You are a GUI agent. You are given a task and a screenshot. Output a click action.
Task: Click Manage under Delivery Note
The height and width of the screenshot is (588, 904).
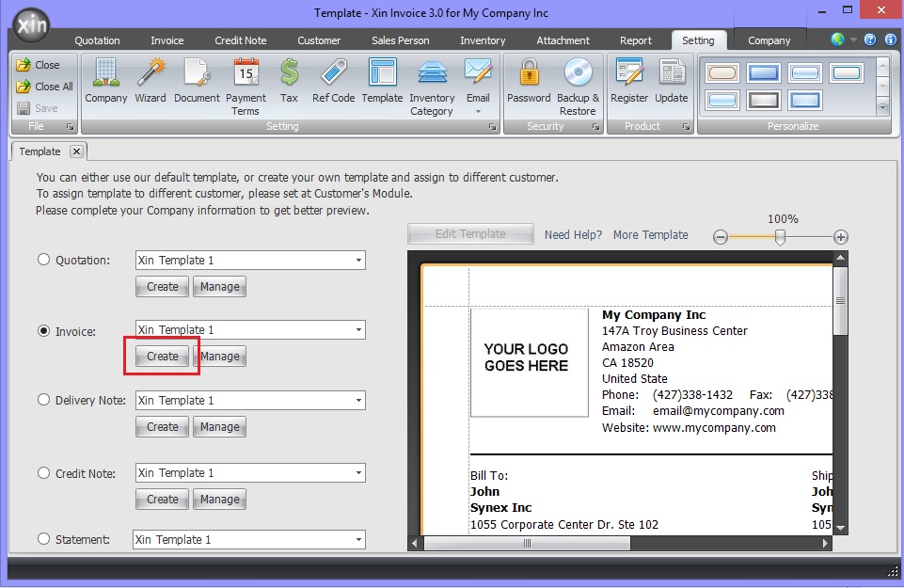click(220, 426)
